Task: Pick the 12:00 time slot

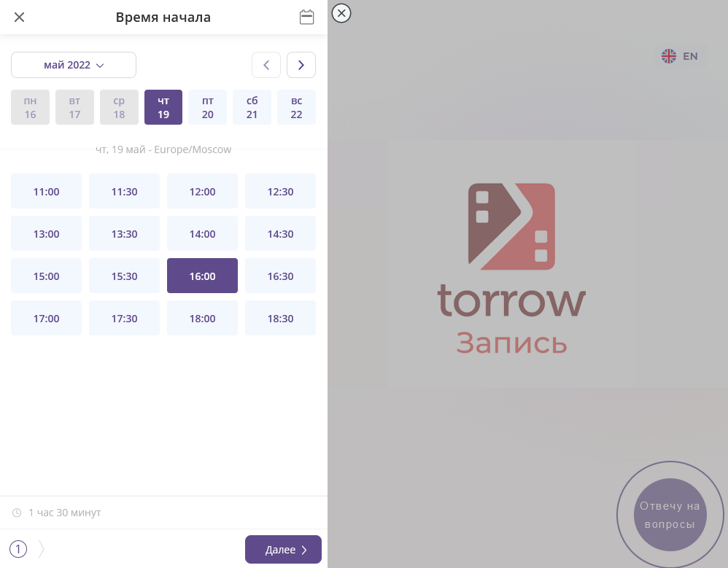Action: 203,191
